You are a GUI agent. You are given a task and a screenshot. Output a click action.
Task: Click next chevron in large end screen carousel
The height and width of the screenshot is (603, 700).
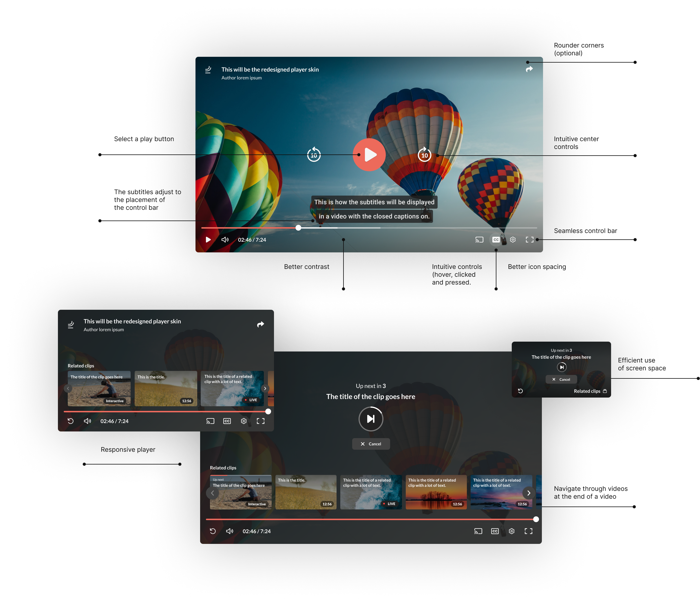point(529,493)
